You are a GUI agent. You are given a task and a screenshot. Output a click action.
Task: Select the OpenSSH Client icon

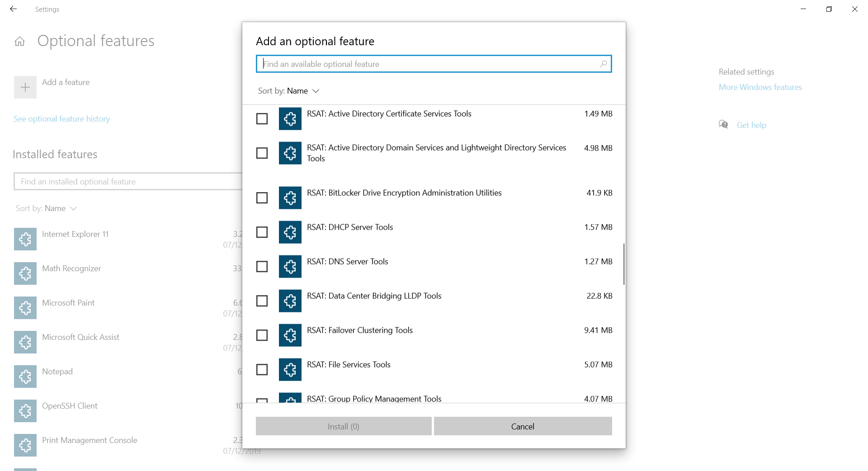coord(25,410)
